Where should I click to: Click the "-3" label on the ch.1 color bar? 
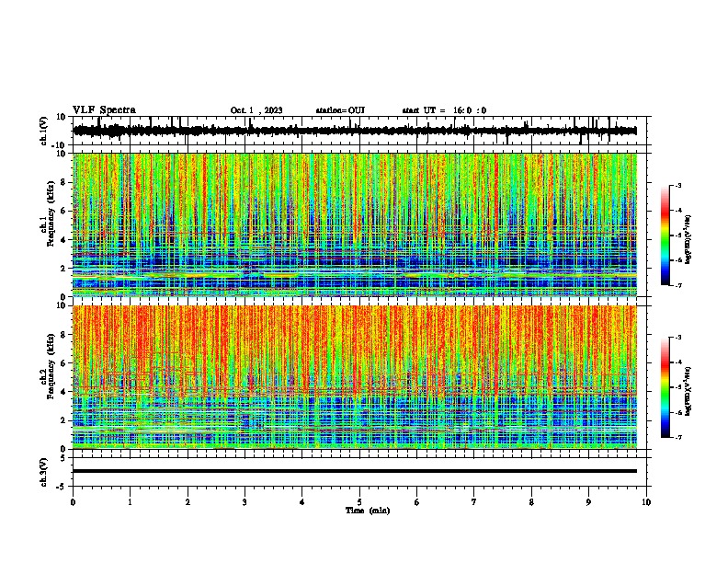click(x=677, y=186)
